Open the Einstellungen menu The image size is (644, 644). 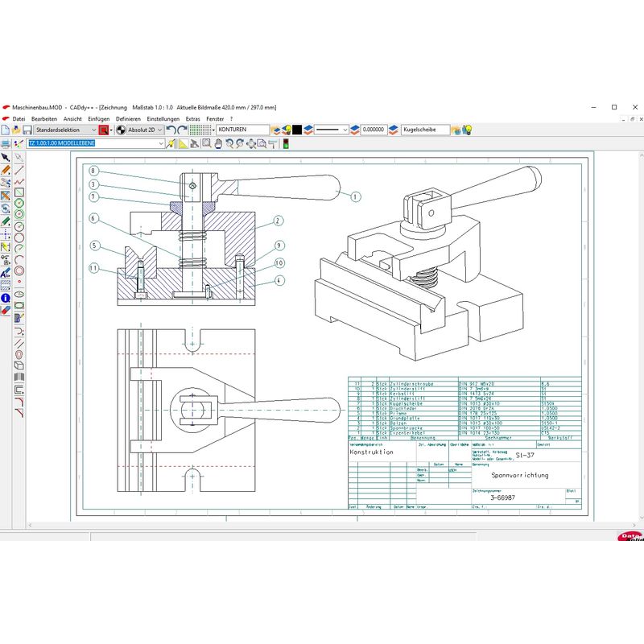point(163,118)
